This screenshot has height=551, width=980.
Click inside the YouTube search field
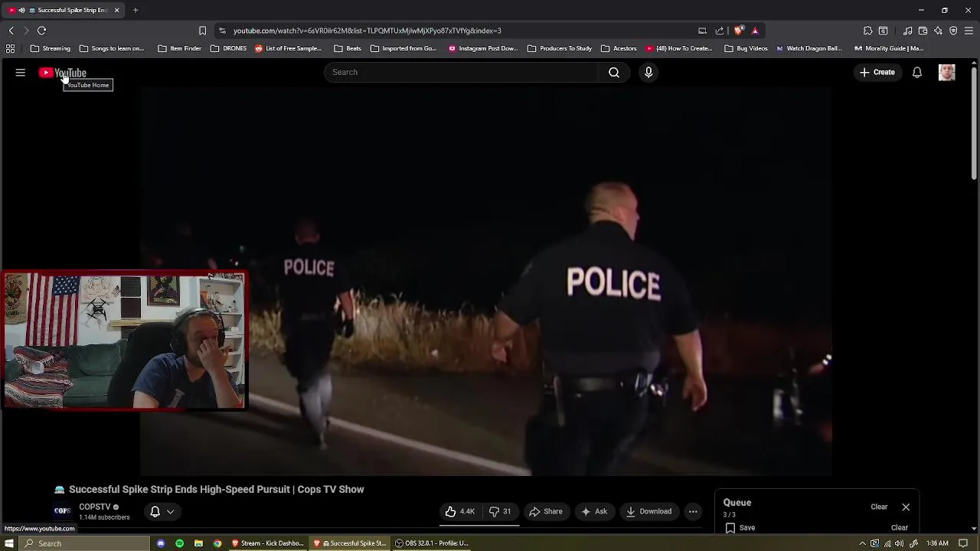[x=461, y=72]
